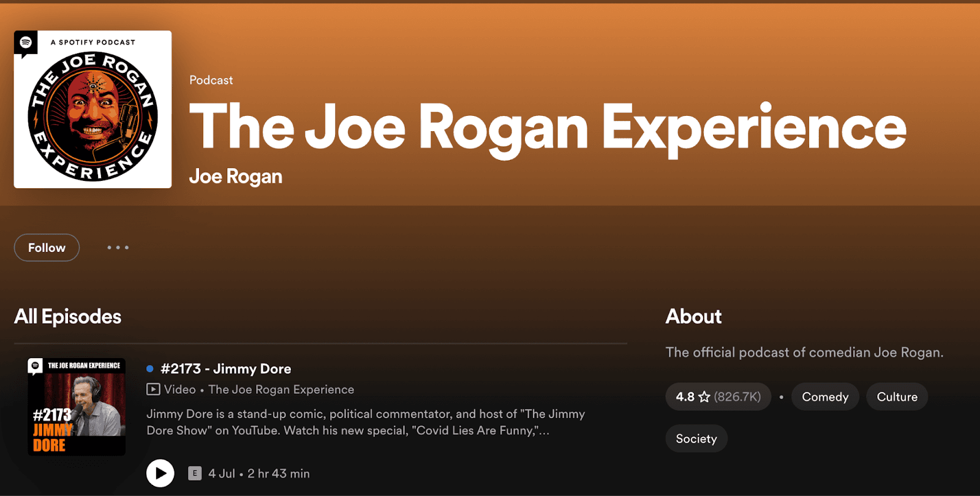980x496 pixels.
Task: Click the '4 Jul' episode date
Action: click(x=222, y=473)
